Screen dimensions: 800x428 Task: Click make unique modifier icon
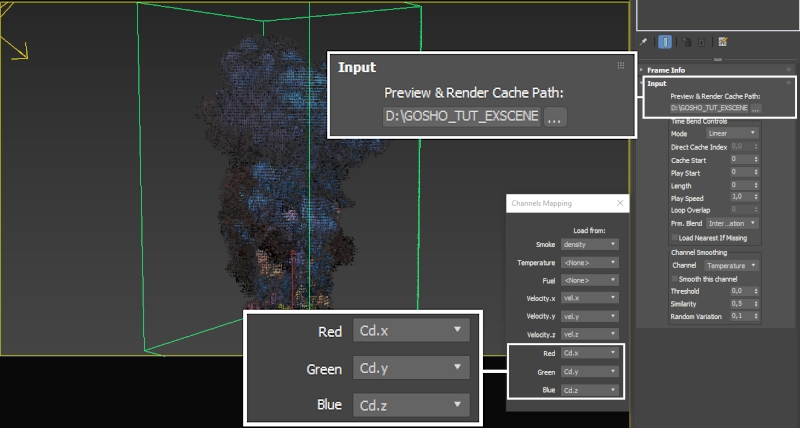pyautogui.click(x=685, y=42)
